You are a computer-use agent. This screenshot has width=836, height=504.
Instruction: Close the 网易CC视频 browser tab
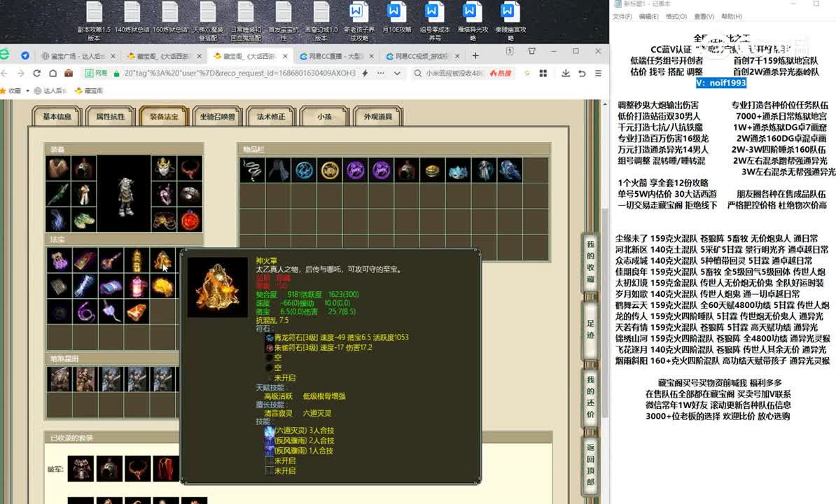click(457, 56)
